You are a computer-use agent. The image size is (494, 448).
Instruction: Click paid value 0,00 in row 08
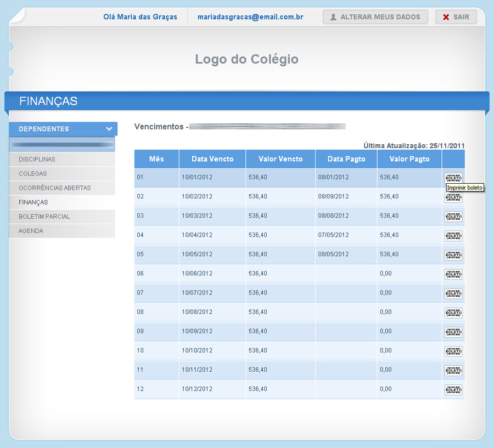(x=386, y=312)
